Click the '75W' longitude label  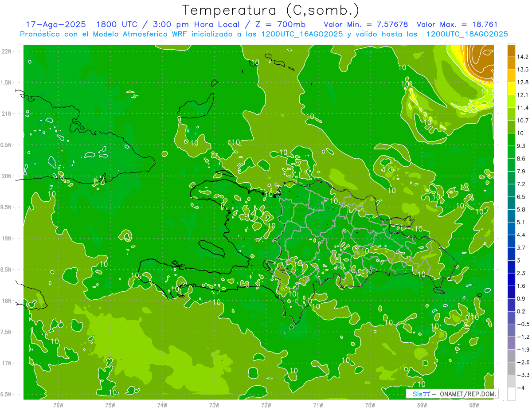coord(110,405)
